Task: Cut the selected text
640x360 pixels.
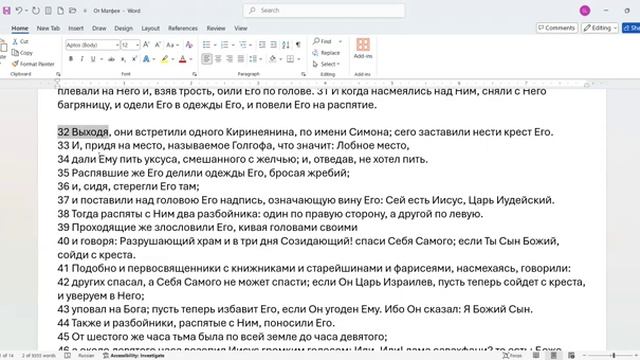Action: [20, 42]
